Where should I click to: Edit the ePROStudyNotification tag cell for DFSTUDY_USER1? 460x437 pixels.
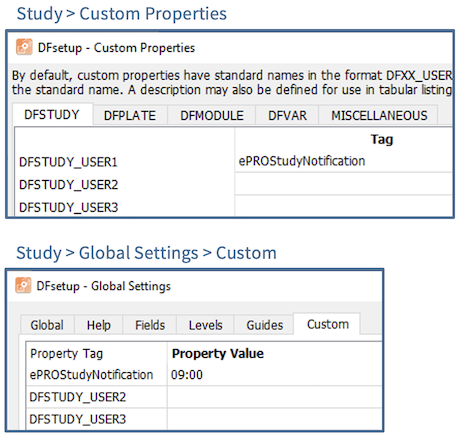pos(343,161)
